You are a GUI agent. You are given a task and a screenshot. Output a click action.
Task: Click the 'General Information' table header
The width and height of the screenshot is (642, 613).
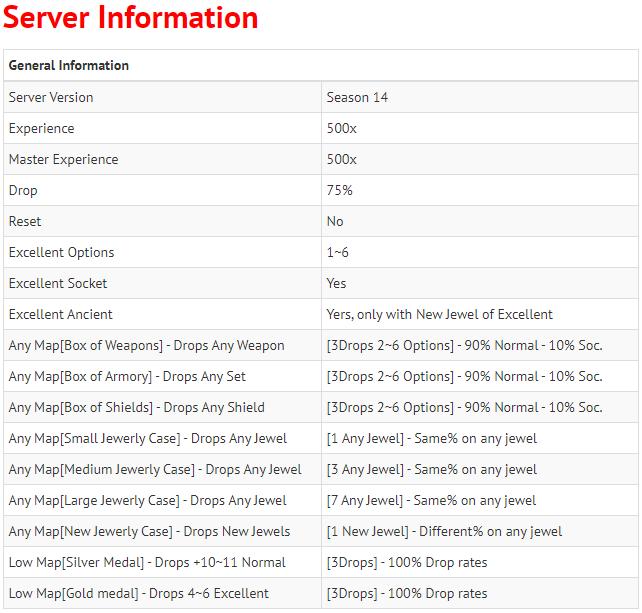tap(68, 66)
